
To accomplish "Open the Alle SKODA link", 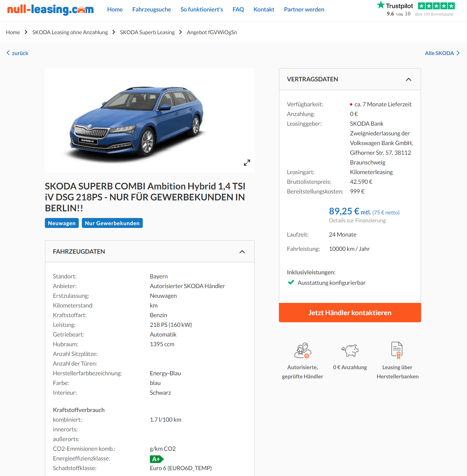I will pos(442,53).
